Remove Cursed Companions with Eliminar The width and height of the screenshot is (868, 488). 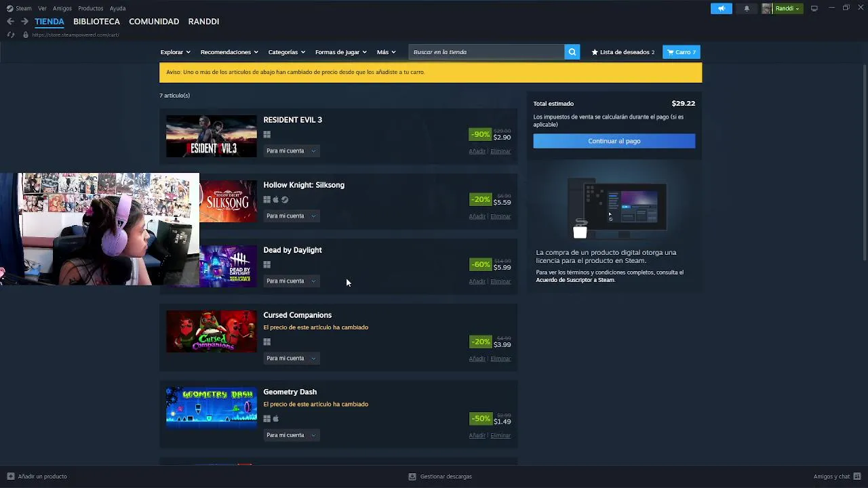(x=500, y=359)
